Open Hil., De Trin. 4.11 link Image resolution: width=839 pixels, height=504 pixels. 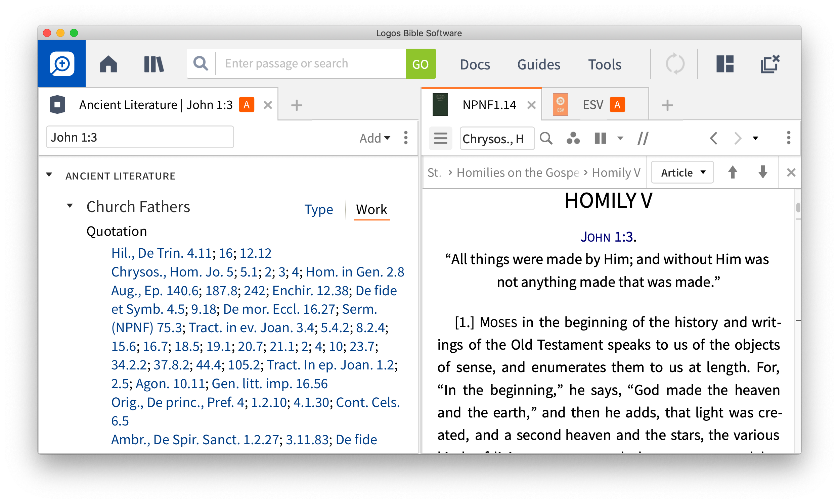coord(161,253)
